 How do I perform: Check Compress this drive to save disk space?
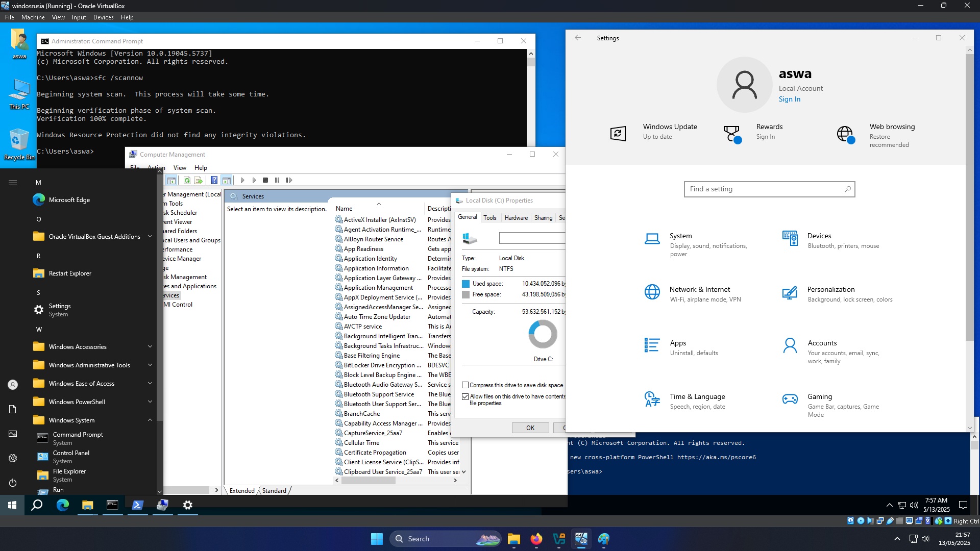pos(465,385)
